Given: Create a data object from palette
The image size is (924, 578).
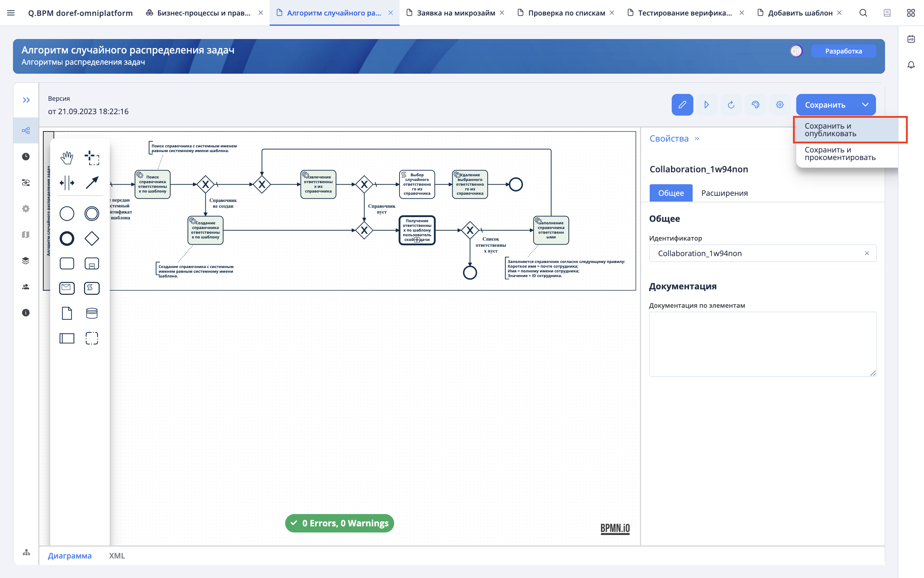Looking at the screenshot, I should [67, 313].
